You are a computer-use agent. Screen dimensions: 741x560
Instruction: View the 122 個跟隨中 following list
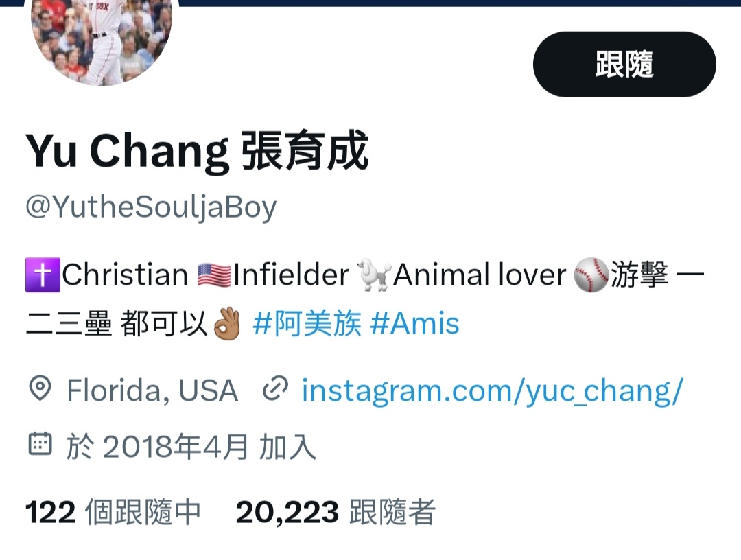tap(113, 512)
